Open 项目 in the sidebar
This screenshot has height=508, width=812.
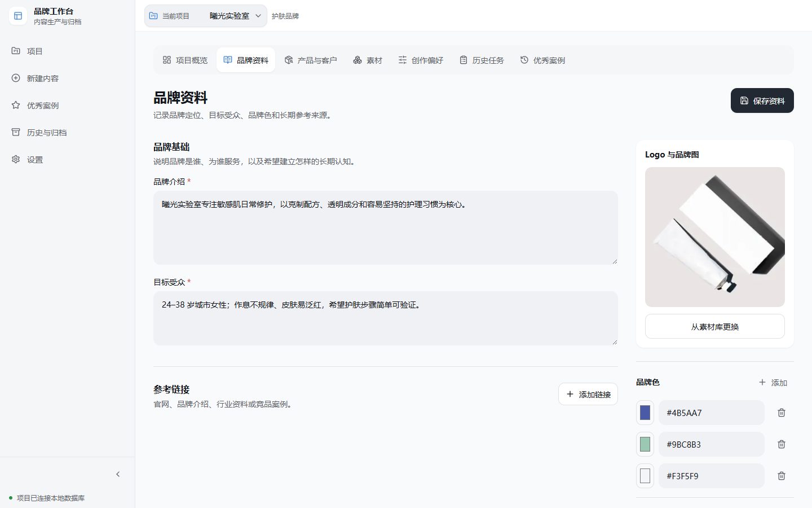(67, 51)
